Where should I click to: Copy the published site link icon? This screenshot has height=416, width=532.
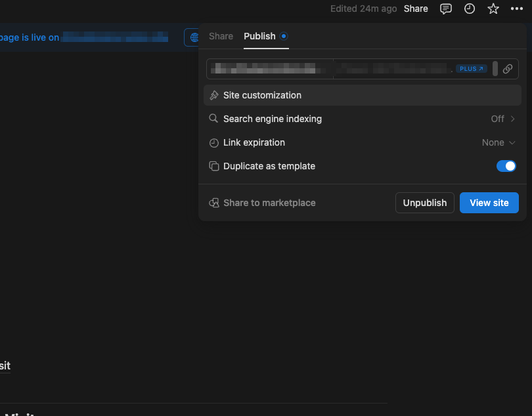coord(508,69)
